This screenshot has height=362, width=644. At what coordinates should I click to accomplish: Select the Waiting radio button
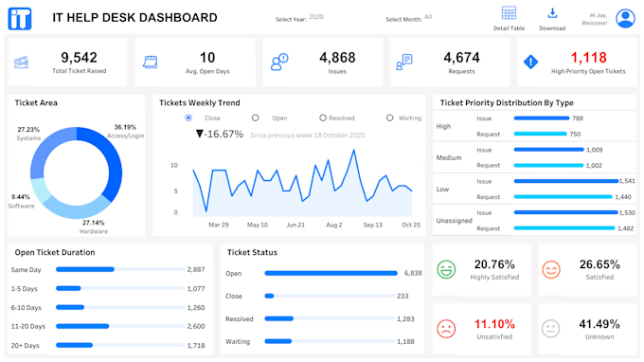[x=390, y=118]
